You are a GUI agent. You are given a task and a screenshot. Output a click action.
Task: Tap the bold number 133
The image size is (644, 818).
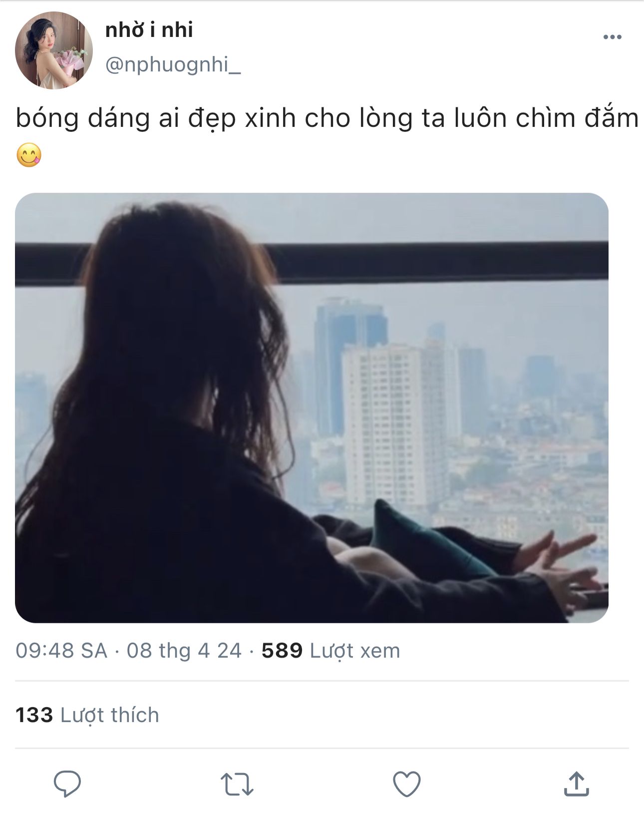pos(34,715)
